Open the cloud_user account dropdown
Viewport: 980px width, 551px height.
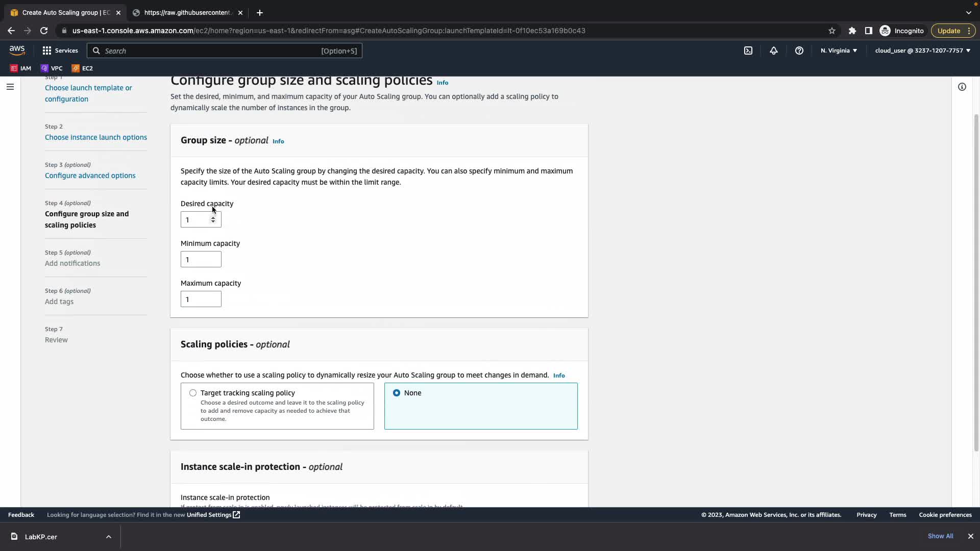922,51
